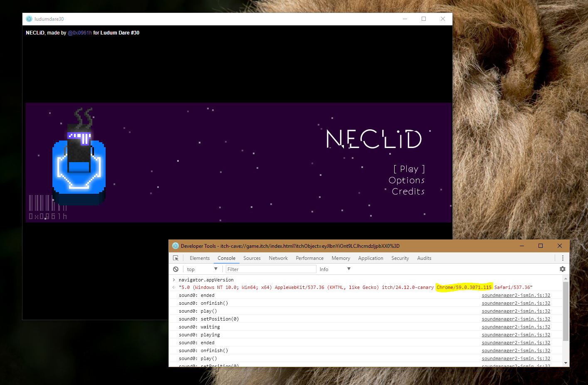Activate the inspect element picker icon
Image resolution: width=588 pixels, height=385 pixels.
click(176, 258)
